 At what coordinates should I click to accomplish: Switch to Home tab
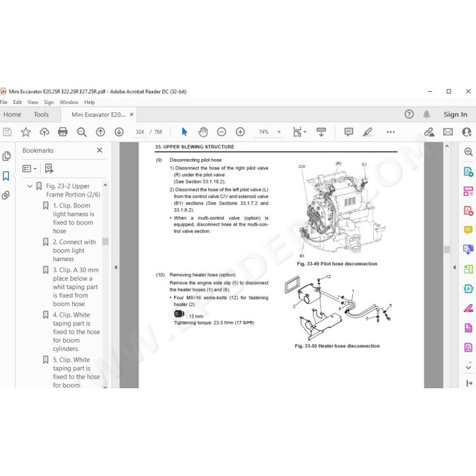pos(12,114)
